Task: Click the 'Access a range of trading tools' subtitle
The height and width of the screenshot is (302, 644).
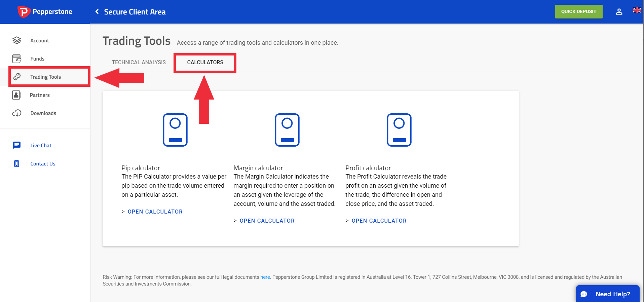Action: [258, 43]
